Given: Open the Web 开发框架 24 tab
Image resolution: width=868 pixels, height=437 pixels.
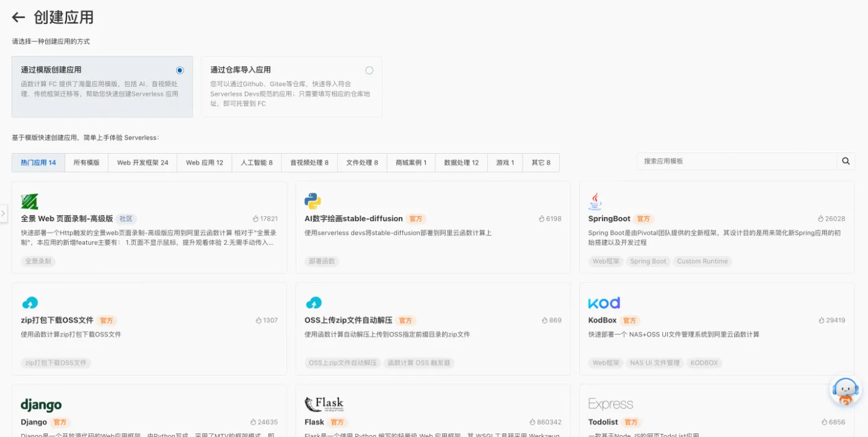Looking at the screenshot, I should click(x=143, y=163).
